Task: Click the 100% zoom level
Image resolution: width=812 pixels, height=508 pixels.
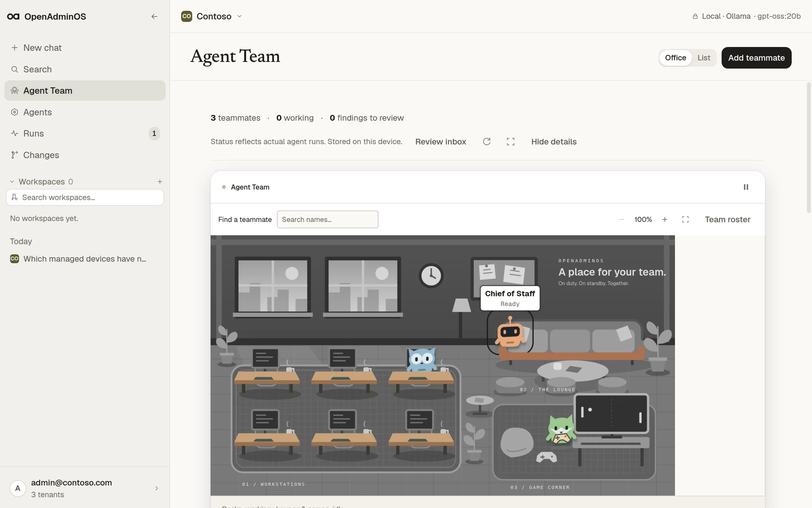Action: pos(643,219)
